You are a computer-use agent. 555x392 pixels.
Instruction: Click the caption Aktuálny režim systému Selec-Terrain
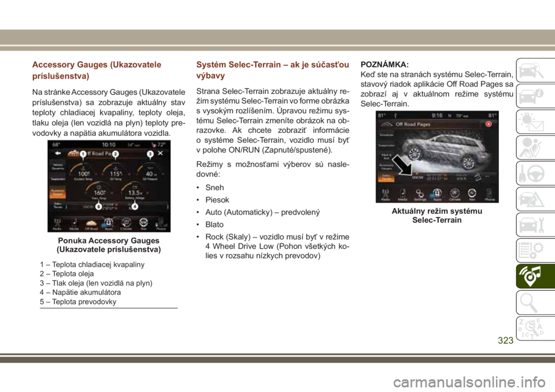[x=437, y=216]
